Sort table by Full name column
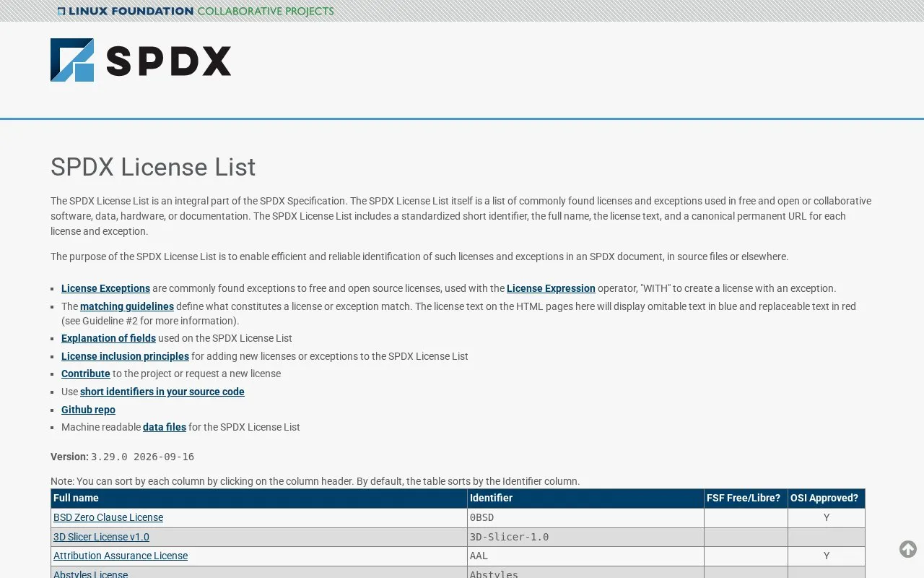The image size is (924, 578). coord(259,498)
